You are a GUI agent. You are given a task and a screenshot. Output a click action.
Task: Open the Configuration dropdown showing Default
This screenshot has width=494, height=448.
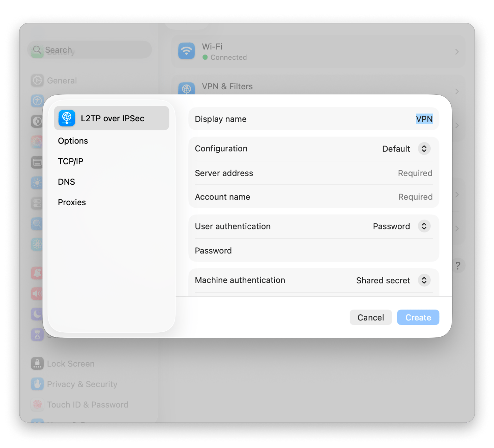point(424,148)
